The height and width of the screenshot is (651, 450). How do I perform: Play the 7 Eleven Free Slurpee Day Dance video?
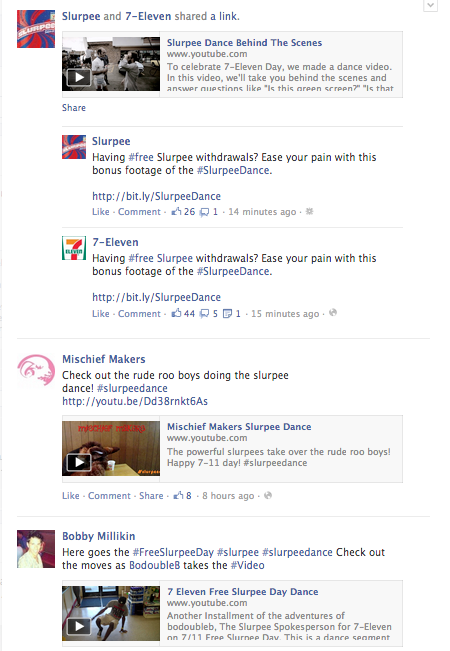[x=111, y=613]
